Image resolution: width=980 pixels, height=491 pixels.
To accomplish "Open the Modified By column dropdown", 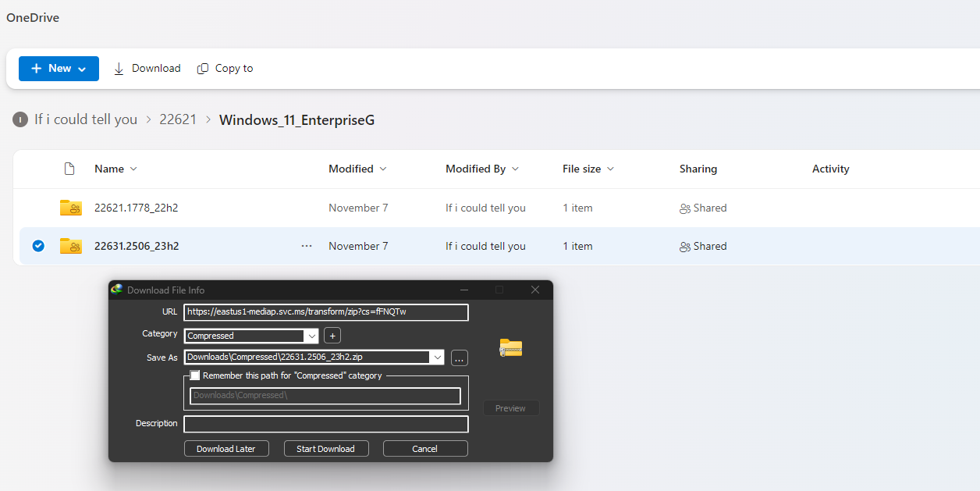I will point(482,169).
